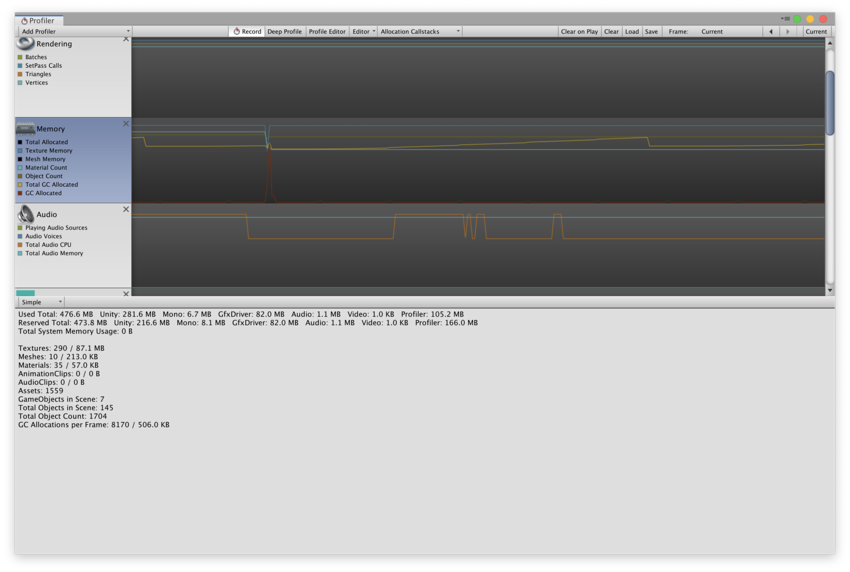The image size is (850, 572).
Task: Click the green macOS zoom window button
Action: (x=797, y=19)
